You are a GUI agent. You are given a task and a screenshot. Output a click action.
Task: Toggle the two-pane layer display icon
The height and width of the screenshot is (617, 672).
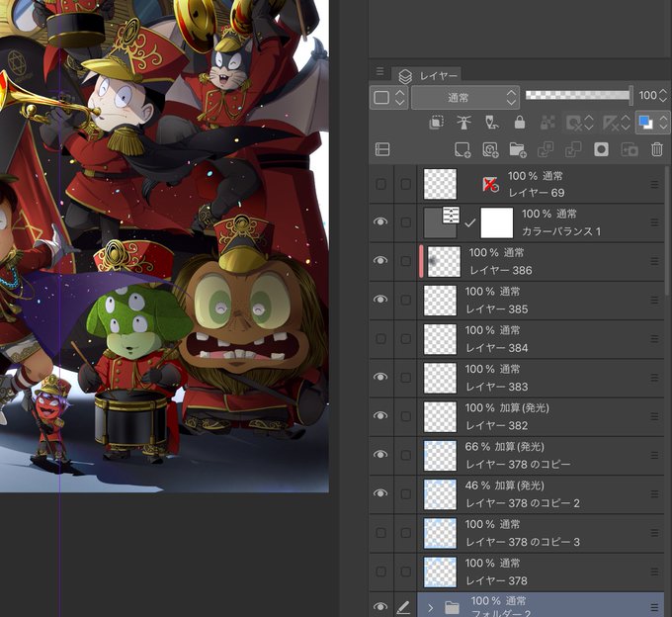pyautogui.click(x=382, y=149)
